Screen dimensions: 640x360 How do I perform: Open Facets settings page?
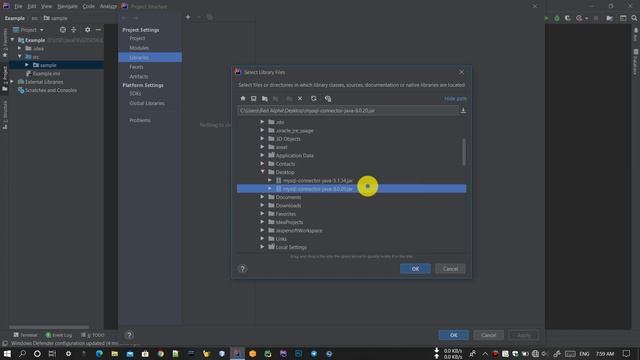coord(136,67)
